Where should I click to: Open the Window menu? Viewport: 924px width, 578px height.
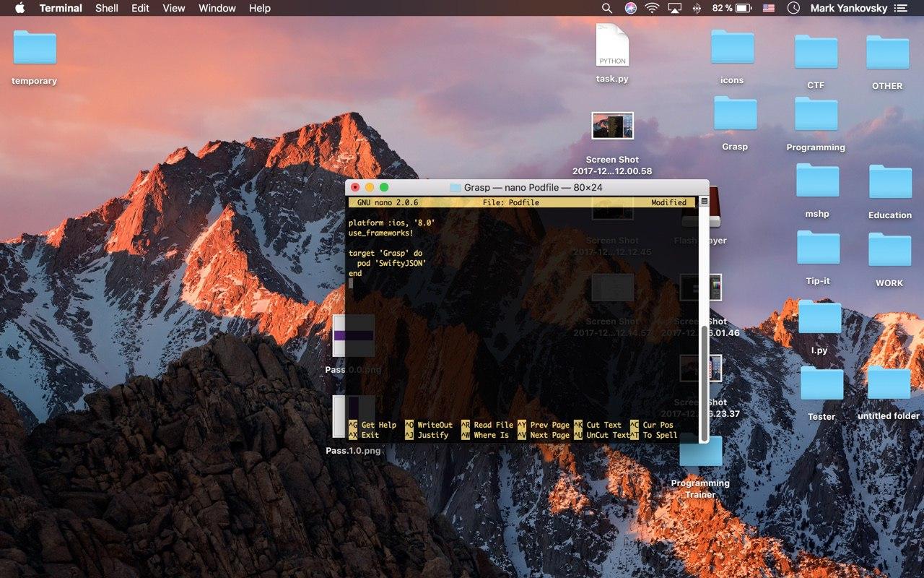[217, 8]
